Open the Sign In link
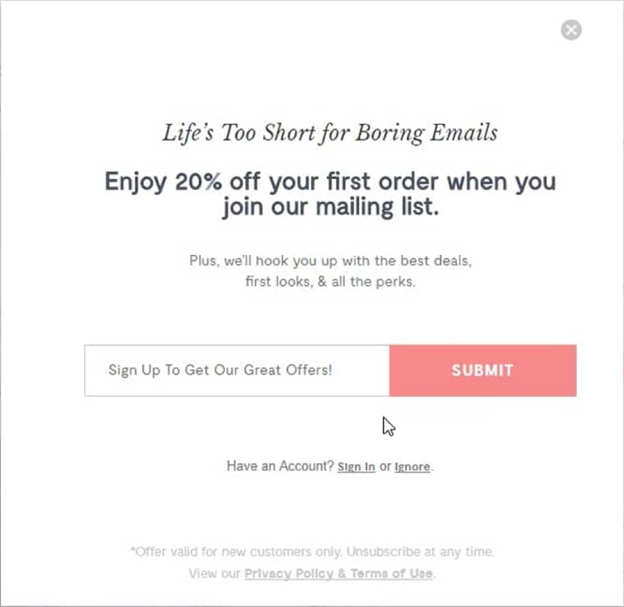Screen dimensions: 624x607 [356, 467]
